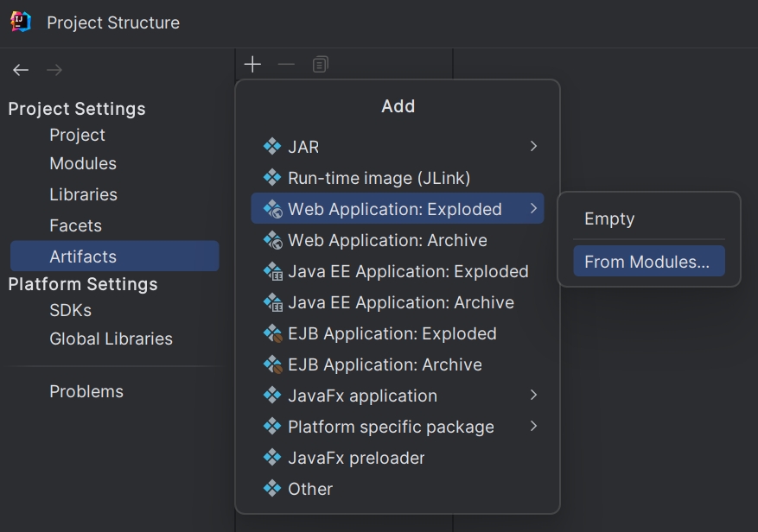Click the forward navigation arrow

(x=54, y=70)
